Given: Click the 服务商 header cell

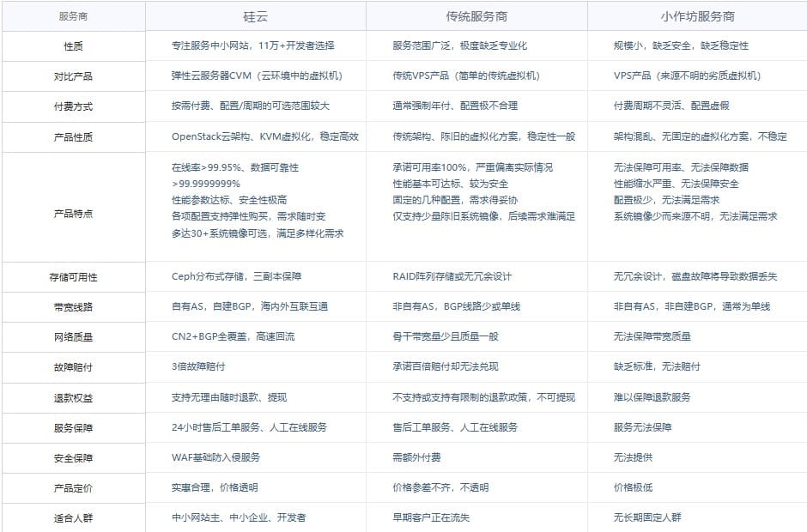Looking at the screenshot, I should pyautogui.click(x=75, y=14).
